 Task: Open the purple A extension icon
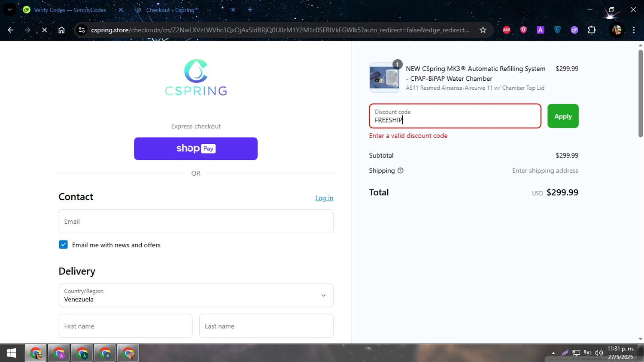click(x=541, y=30)
